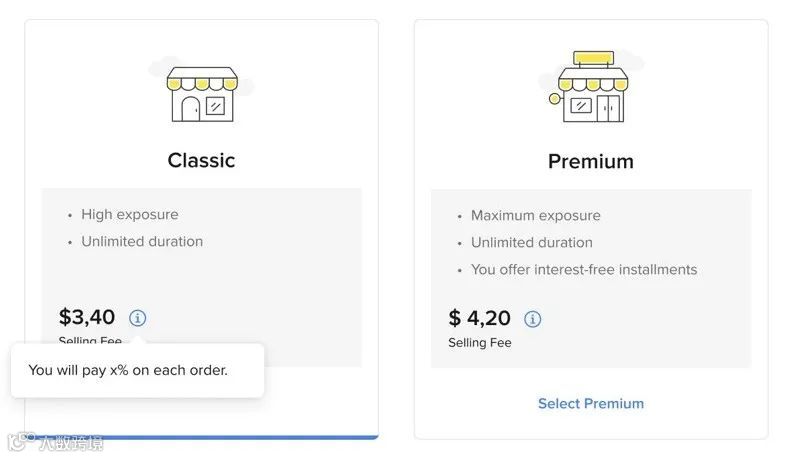Click Selling Fee label under Premium price
This screenshot has width=787, height=458.
pos(480,343)
